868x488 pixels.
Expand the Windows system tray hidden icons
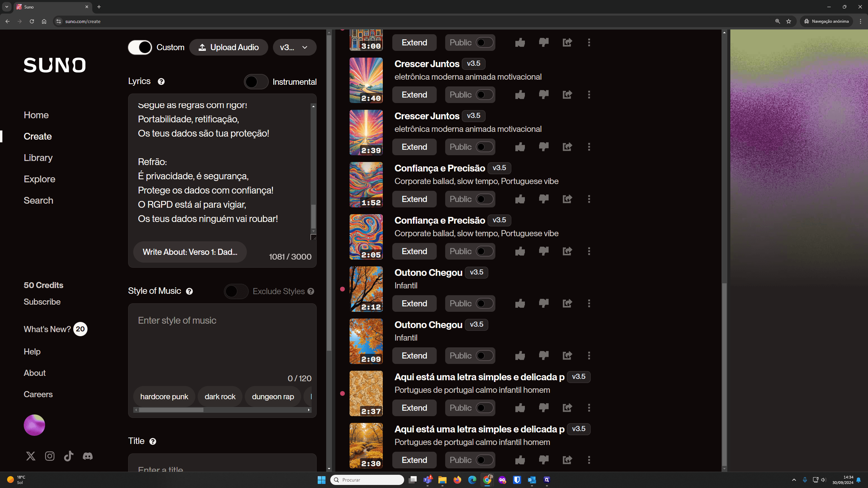[794, 480]
